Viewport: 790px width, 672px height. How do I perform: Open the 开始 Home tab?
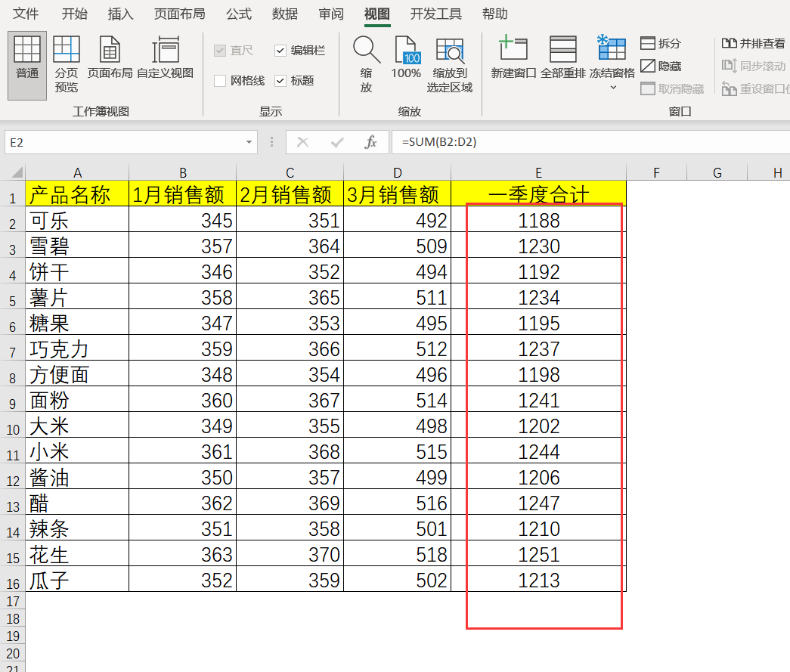click(75, 14)
